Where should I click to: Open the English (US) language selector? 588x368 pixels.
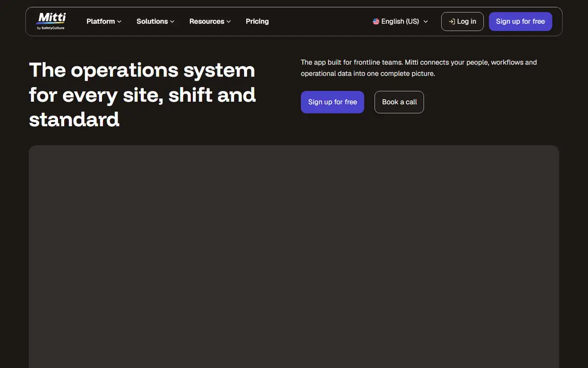[400, 21]
